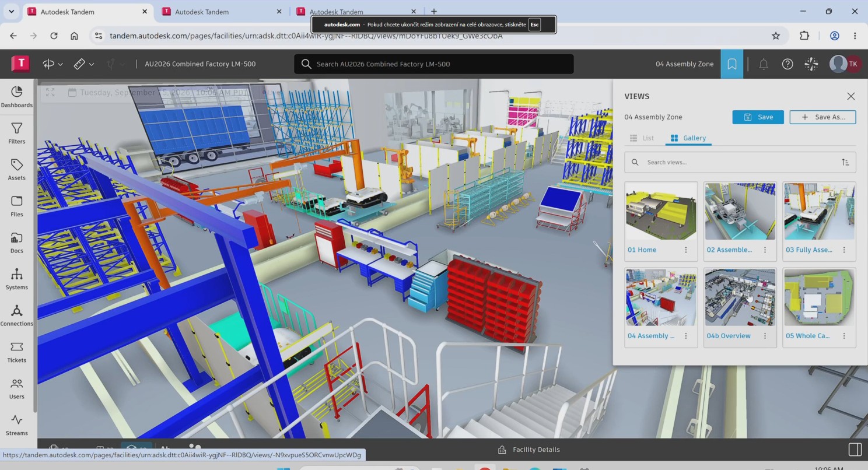868x470 pixels.
Task: Open the Systems sidebar icon
Action: pyautogui.click(x=16, y=279)
